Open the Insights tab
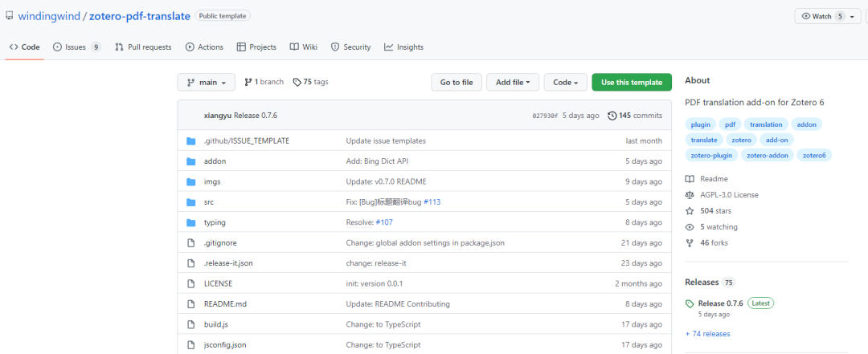The height and width of the screenshot is (354, 868). click(403, 47)
